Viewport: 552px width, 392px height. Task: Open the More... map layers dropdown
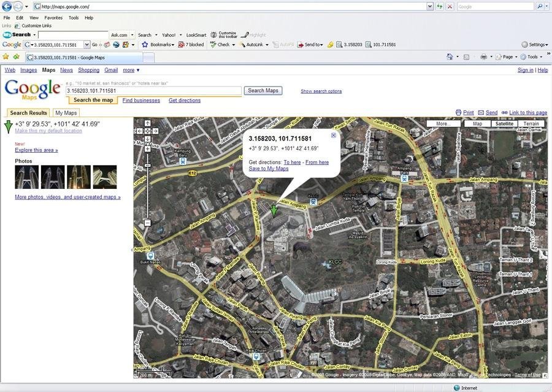443,124
